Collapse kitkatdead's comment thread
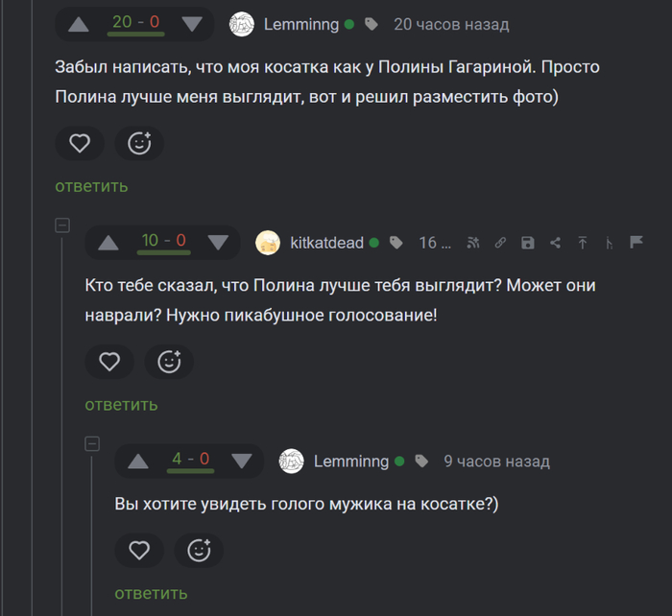Image resolution: width=672 pixels, height=616 pixels. click(x=62, y=225)
